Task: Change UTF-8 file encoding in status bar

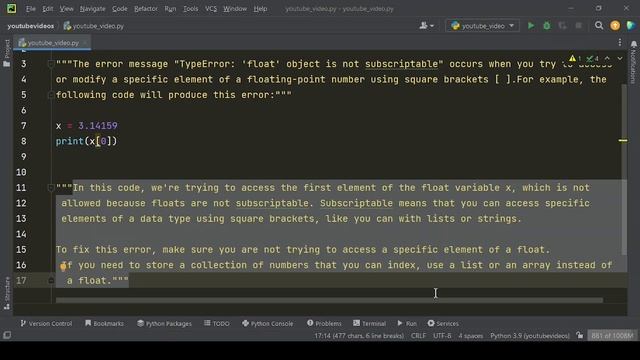Action: (x=442, y=336)
